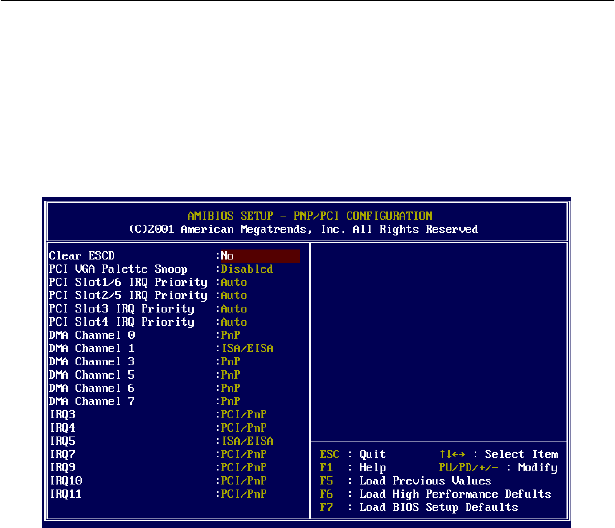This screenshot has height=528, width=615.
Task: Select the IRQ4 PCI/PnP value
Action: (244, 428)
